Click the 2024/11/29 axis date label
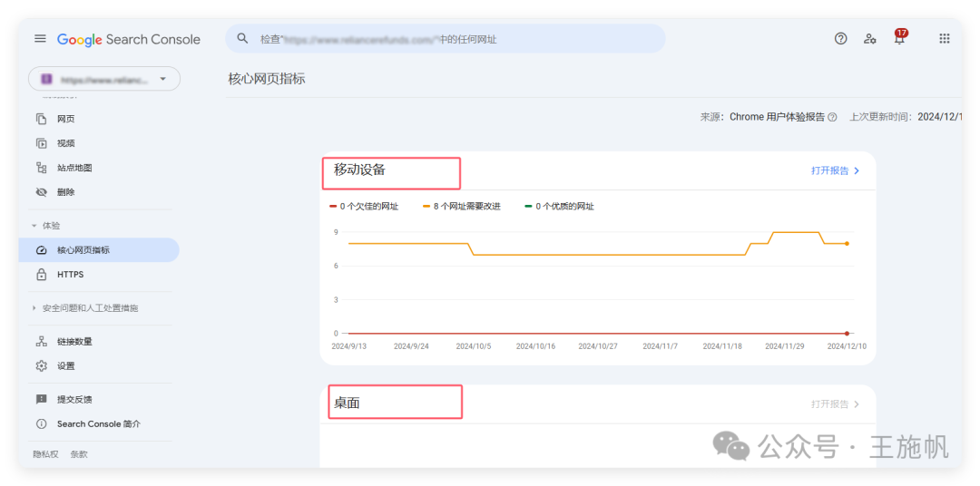 point(784,346)
